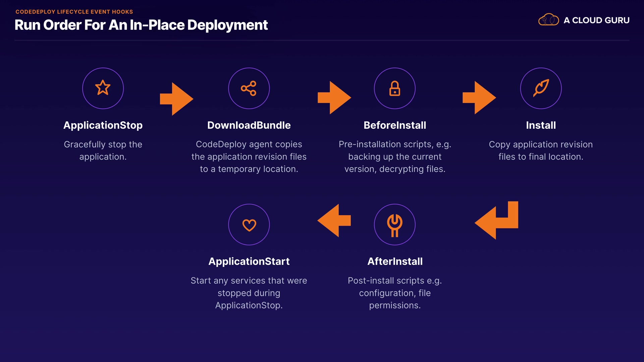The height and width of the screenshot is (362, 644).
Task: Click the feather icon above Install
Action: pyautogui.click(x=541, y=88)
